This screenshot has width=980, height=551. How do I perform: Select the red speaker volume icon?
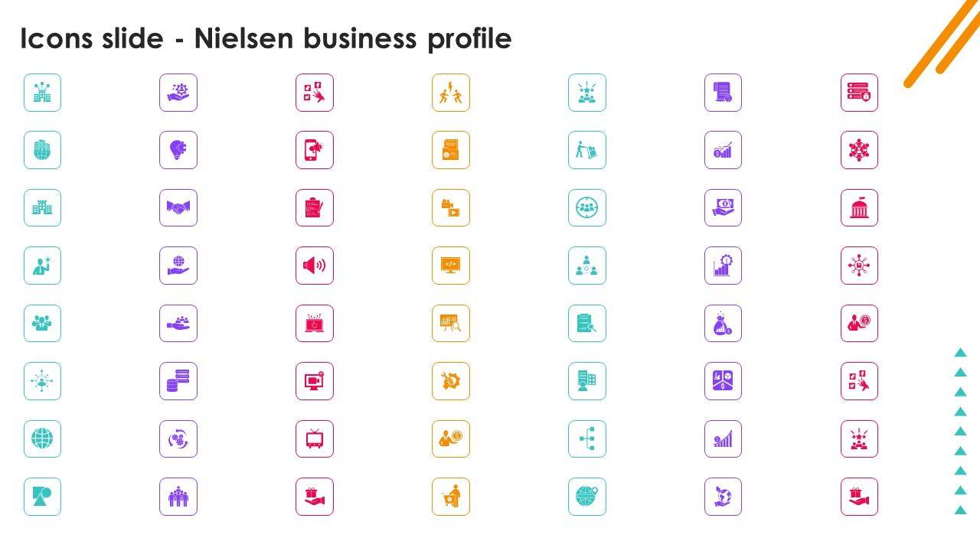(x=315, y=266)
